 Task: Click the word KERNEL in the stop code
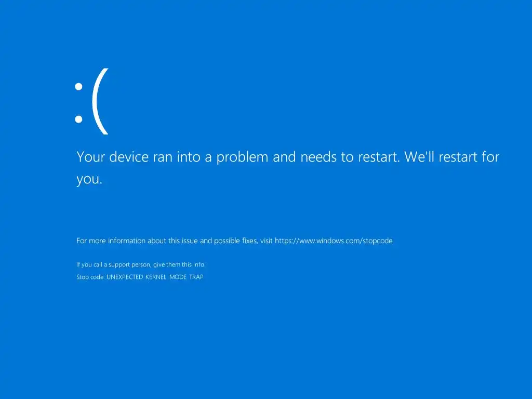tap(156, 277)
